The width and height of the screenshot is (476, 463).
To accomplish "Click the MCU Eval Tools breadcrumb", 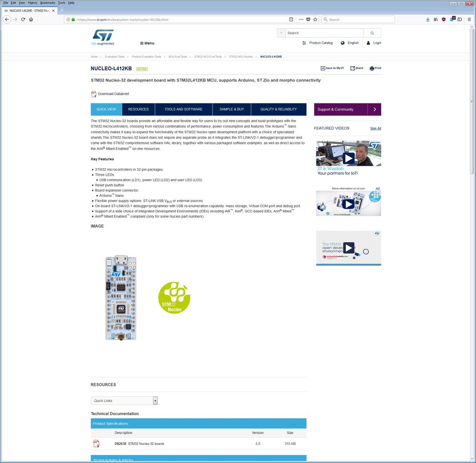I will click(178, 57).
